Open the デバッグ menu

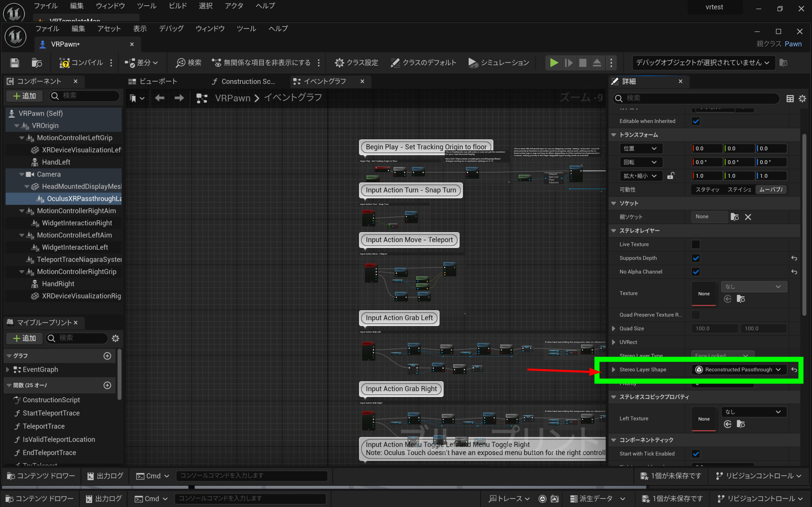coord(171,29)
